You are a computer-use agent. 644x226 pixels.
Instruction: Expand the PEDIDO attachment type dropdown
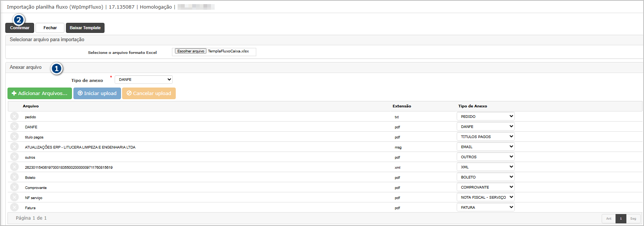[485, 116]
